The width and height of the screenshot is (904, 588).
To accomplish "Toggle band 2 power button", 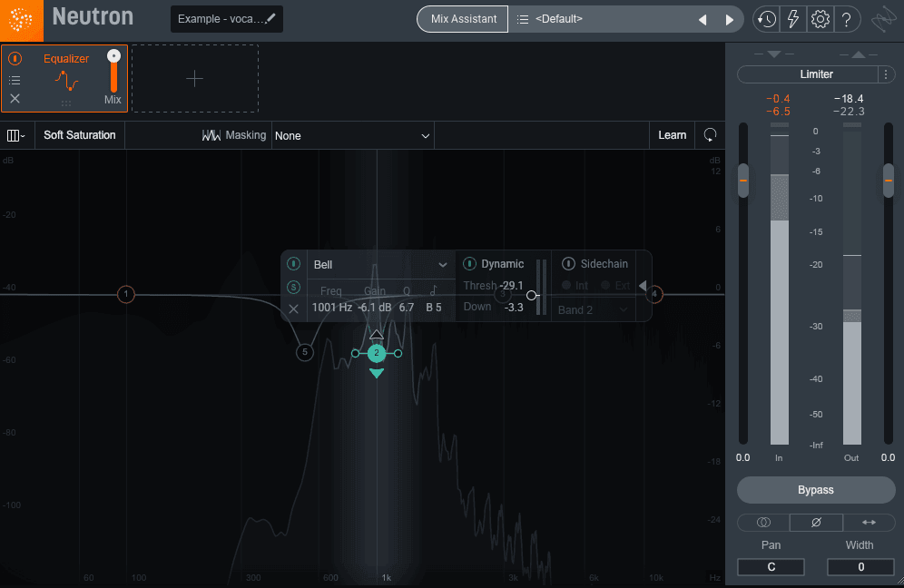I will (x=293, y=264).
